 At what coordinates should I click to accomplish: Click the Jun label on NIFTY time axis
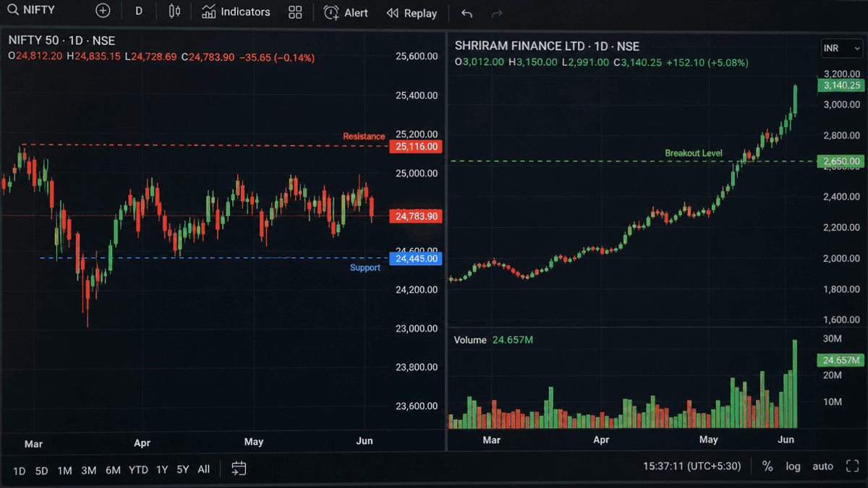pos(364,442)
